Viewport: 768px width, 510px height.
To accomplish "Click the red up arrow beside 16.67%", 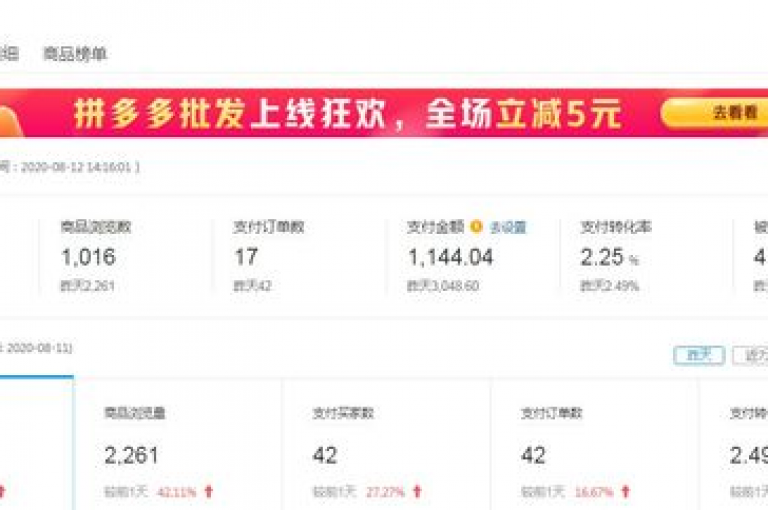I will [625, 491].
